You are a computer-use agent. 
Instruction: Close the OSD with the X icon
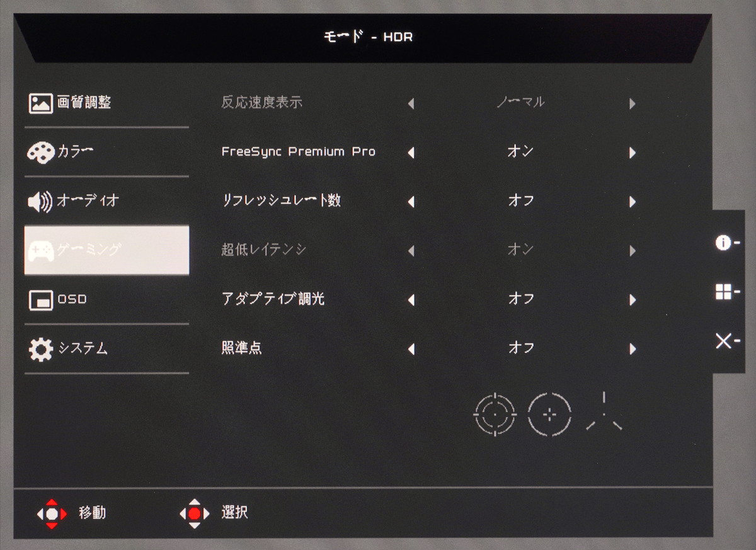[727, 341]
